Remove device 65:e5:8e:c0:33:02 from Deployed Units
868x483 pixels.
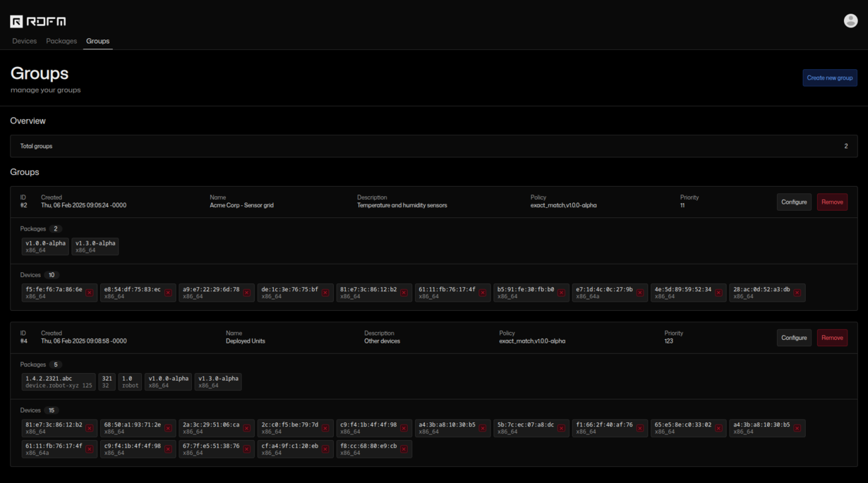(718, 428)
